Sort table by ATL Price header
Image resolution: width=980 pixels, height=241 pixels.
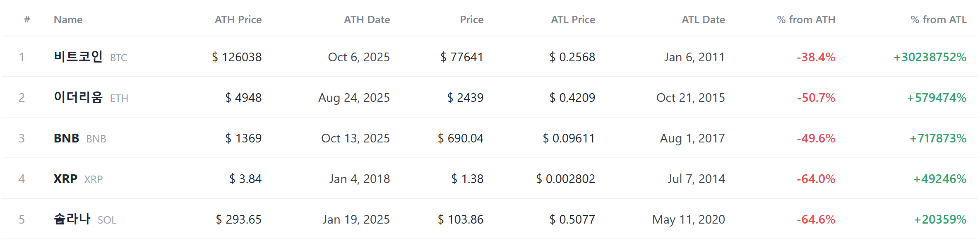573,19
